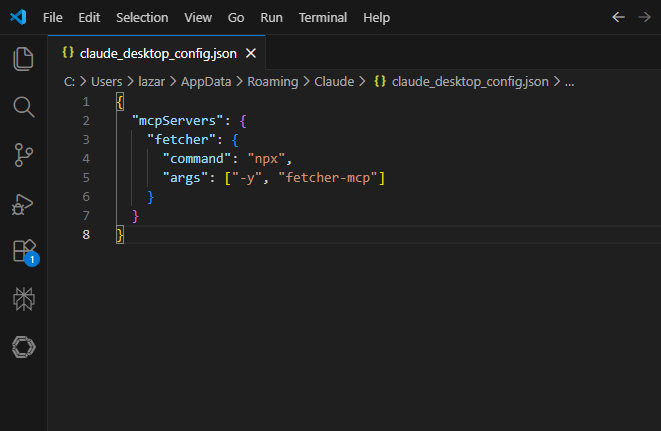Open the Help menu

[x=376, y=18]
